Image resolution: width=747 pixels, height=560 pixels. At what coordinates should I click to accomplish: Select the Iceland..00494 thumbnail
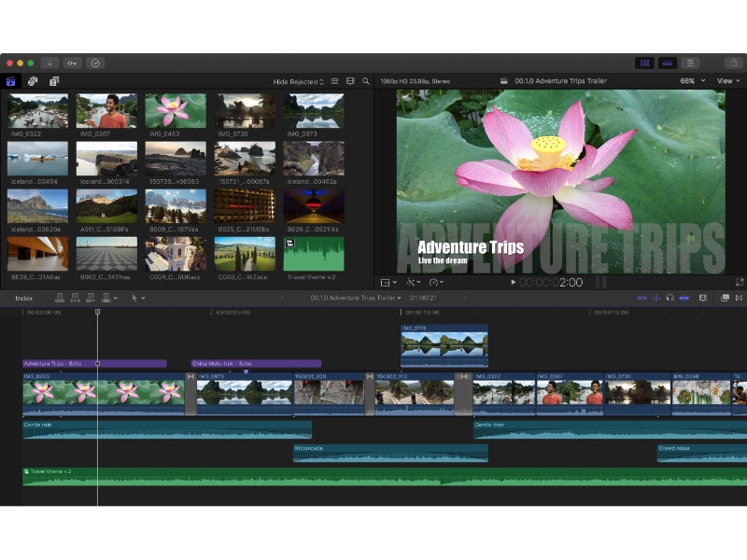coord(37,159)
